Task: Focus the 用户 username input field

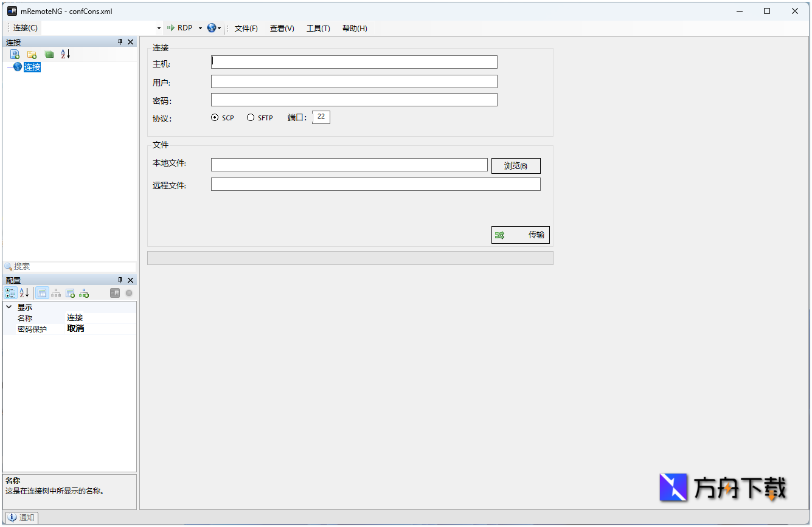Action: pyautogui.click(x=354, y=81)
